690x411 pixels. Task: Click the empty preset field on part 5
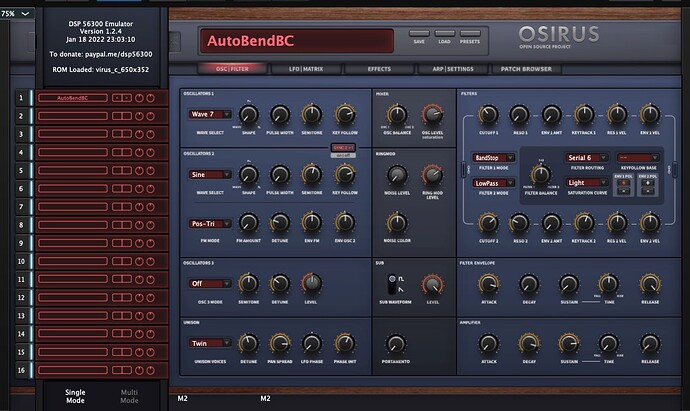click(73, 171)
